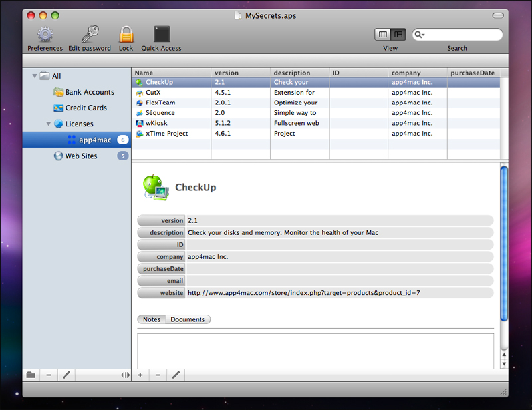Sort the table by ID column

pyautogui.click(x=358, y=73)
